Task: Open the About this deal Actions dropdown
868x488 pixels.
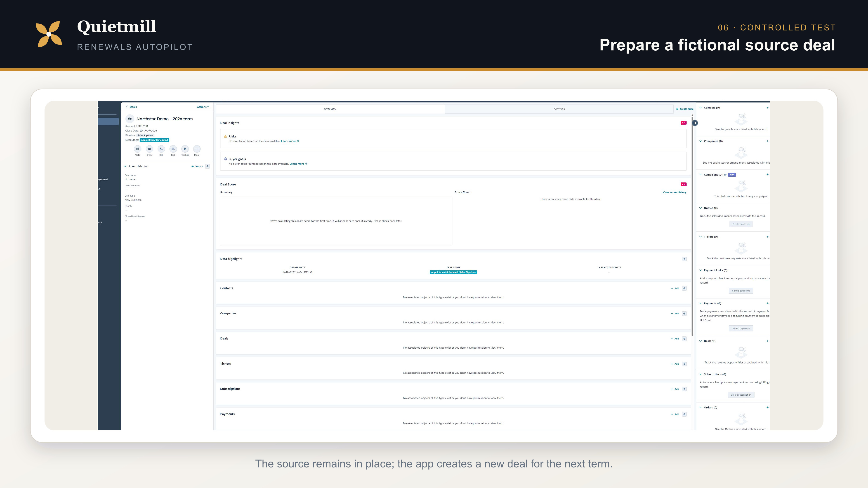Action: click(x=197, y=166)
